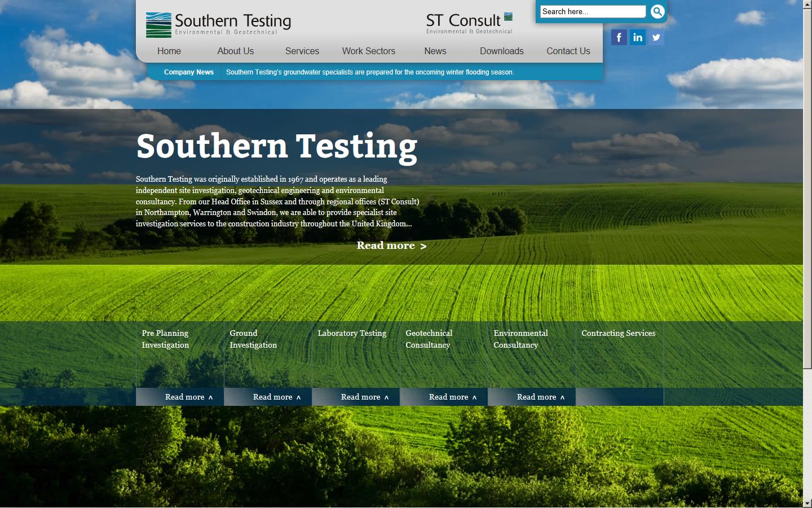Click the Facebook icon
This screenshot has height=508, width=812.
tap(619, 37)
